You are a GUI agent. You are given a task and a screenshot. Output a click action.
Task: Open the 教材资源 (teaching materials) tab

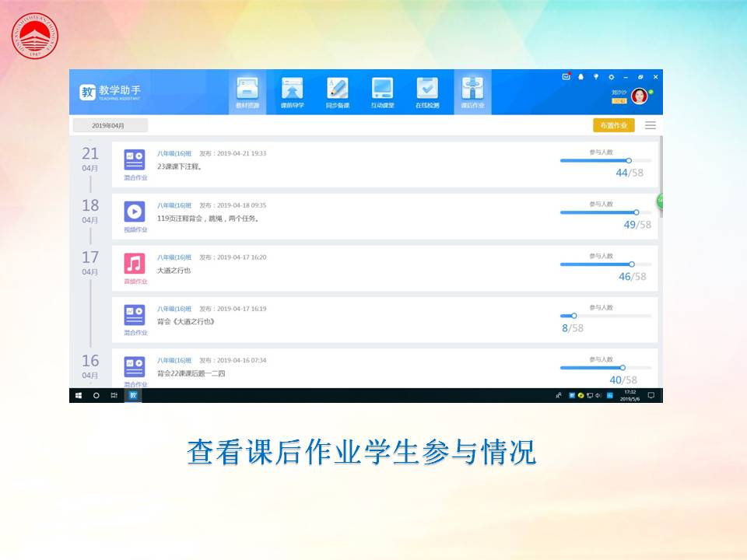point(247,93)
